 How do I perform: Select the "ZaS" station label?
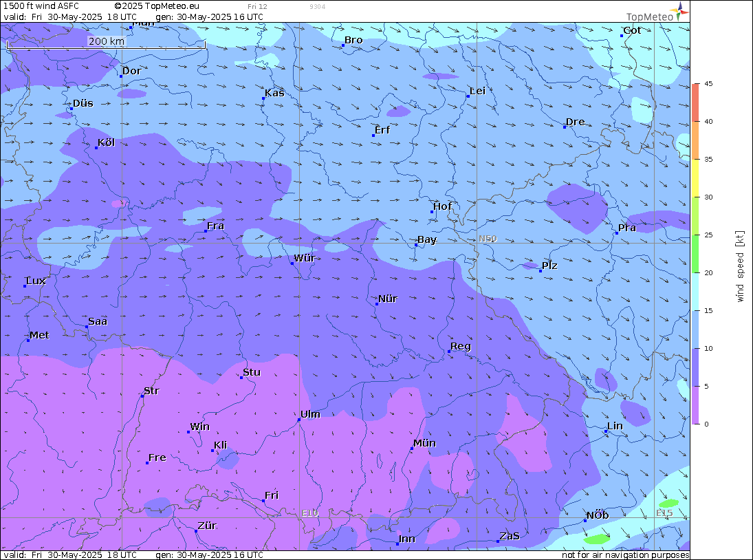pos(510,537)
